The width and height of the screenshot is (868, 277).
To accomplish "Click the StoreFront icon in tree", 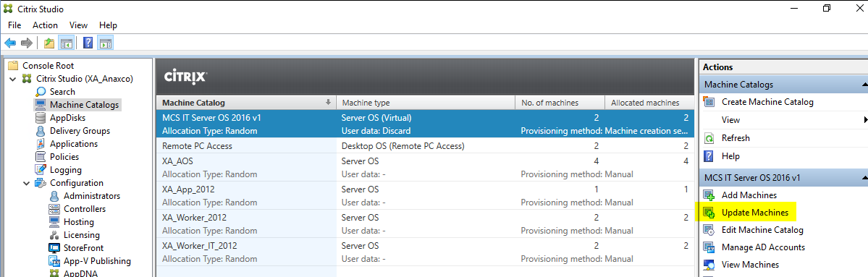I will point(54,248).
